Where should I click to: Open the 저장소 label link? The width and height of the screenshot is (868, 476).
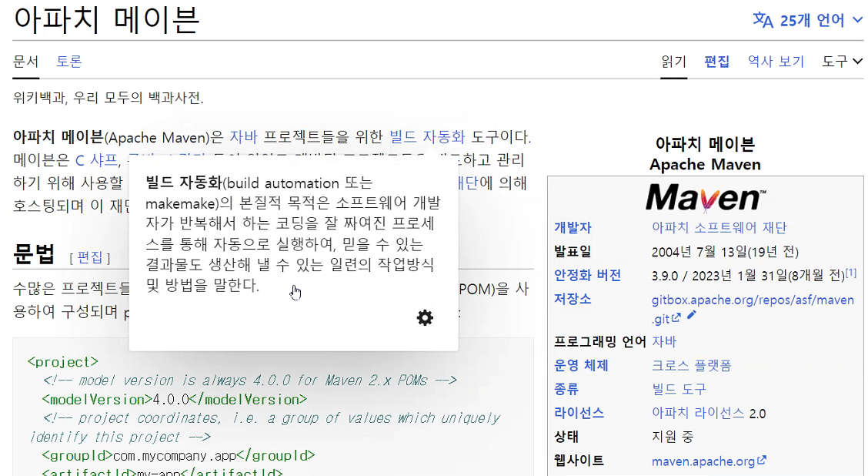pos(573,299)
